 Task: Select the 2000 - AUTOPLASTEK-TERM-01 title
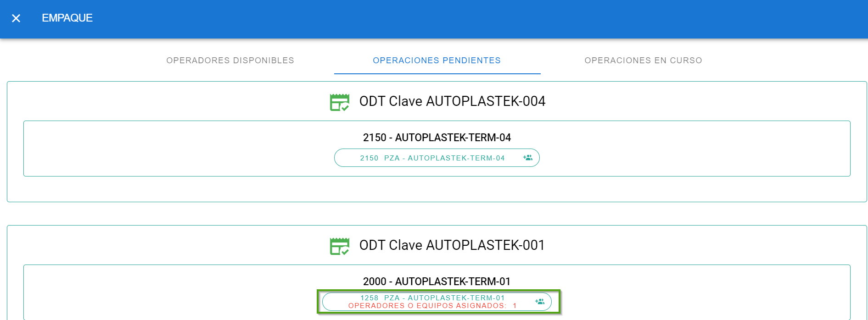[437, 281]
